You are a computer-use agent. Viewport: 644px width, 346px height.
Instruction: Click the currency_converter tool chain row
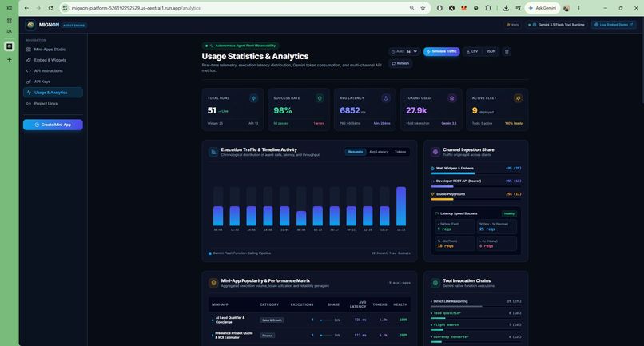pos(475,339)
